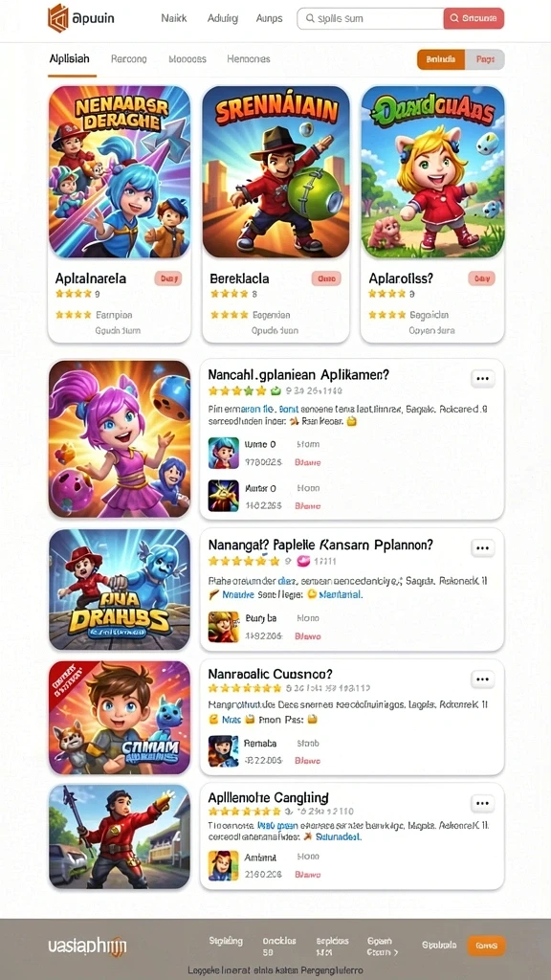Click the pink button on Aplatnarela card
Viewport: 551px width, 980px height.
click(167, 278)
